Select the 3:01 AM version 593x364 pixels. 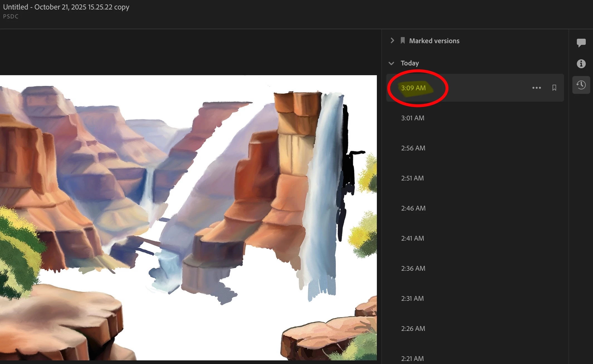point(413,118)
